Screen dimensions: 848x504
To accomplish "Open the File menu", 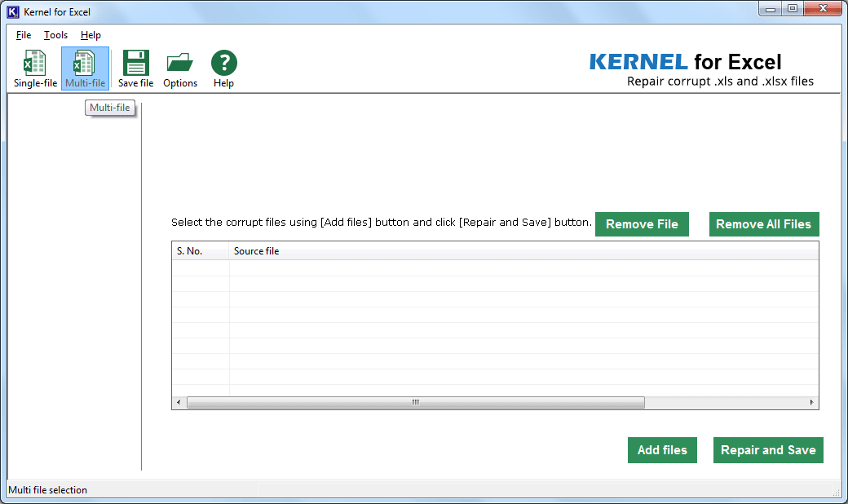I will pos(24,35).
